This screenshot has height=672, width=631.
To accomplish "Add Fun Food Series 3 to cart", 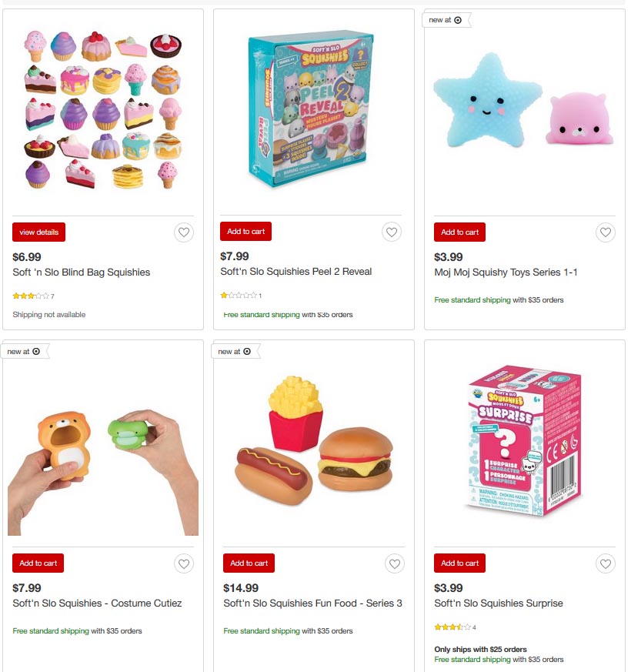I will point(249,563).
